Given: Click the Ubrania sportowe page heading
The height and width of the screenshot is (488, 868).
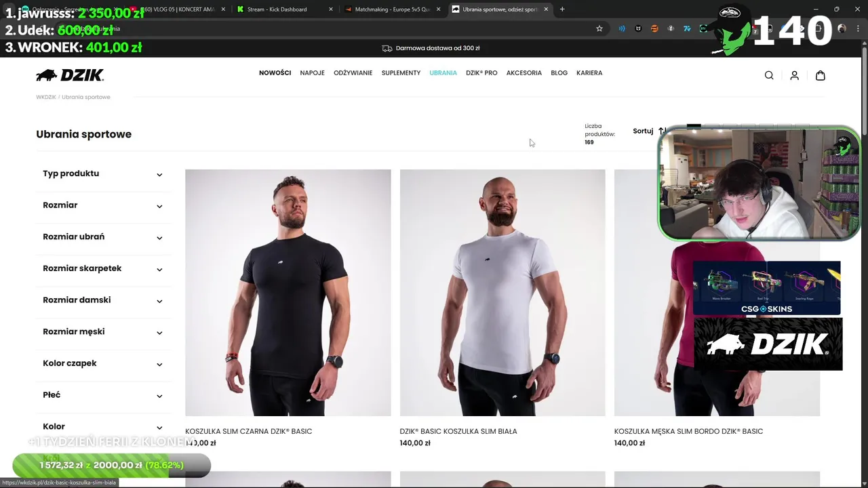Looking at the screenshot, I should coord(83,134).
